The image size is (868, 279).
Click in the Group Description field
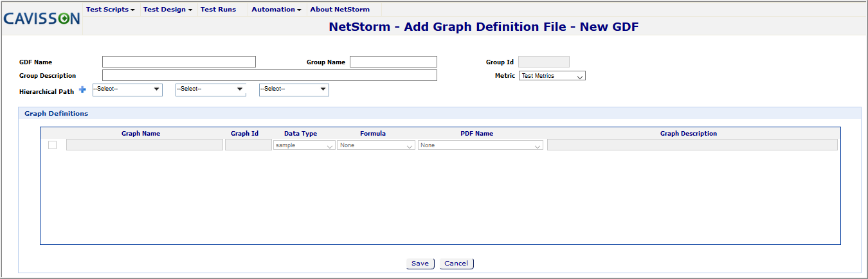tap(269, 75)
